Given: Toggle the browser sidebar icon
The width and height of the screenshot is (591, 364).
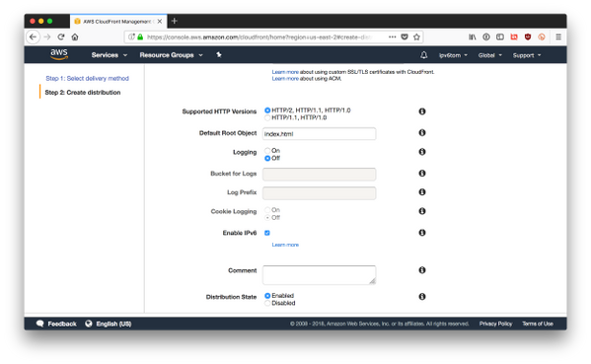Looking at the screenshot, I should coord(500,36).
